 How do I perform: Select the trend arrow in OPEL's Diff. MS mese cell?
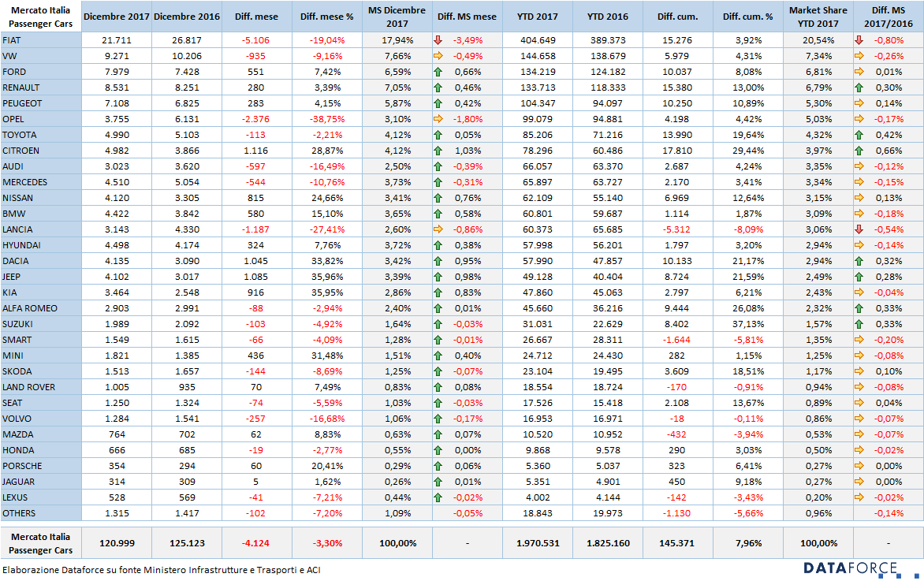(438, 119)
